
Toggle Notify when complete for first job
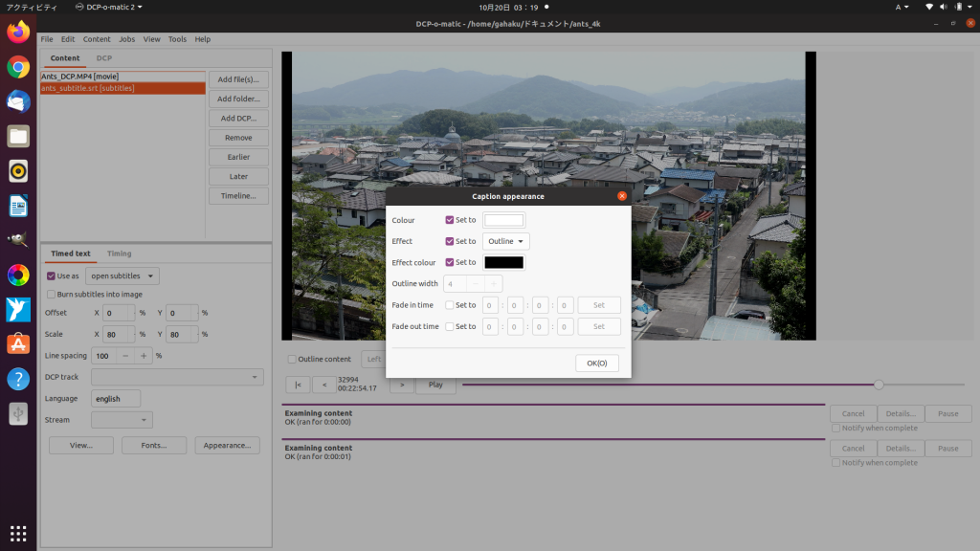835,428
